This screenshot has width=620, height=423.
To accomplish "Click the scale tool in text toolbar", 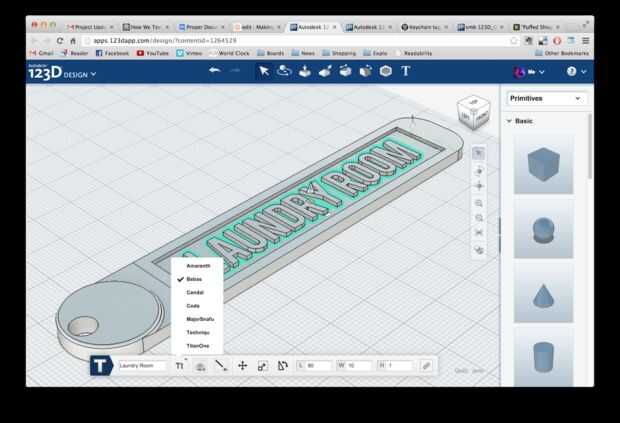I will pyautogui.click(x=262, y=366).
